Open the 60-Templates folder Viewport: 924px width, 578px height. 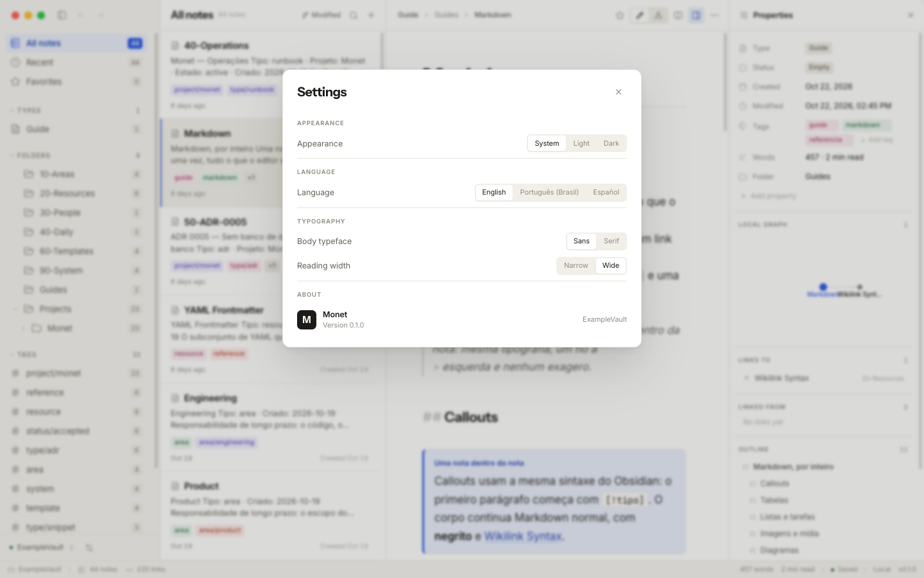point(76,251)
